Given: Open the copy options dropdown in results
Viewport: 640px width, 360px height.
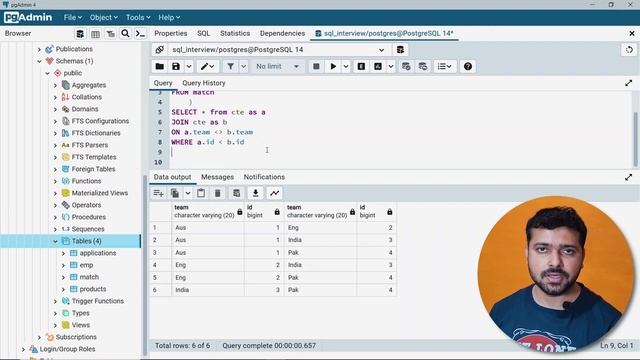Looking at the screenshot, I should click(188, 193).
